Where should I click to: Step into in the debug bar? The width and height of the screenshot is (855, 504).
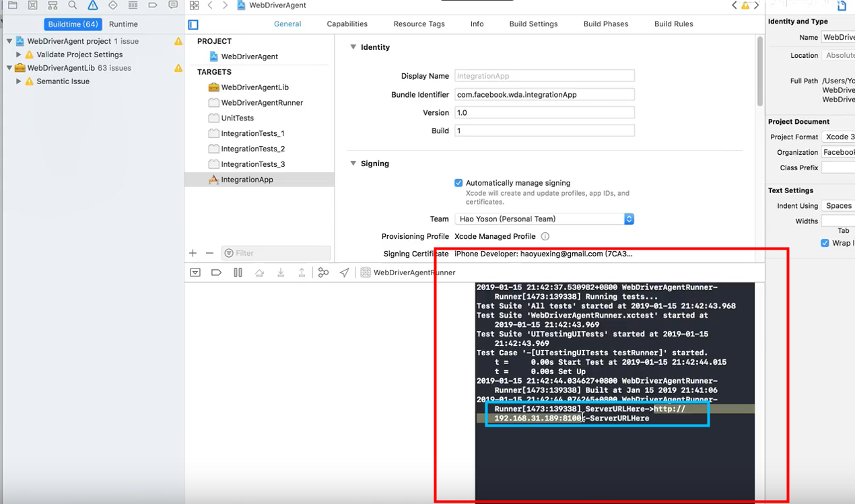pos(281,273)
